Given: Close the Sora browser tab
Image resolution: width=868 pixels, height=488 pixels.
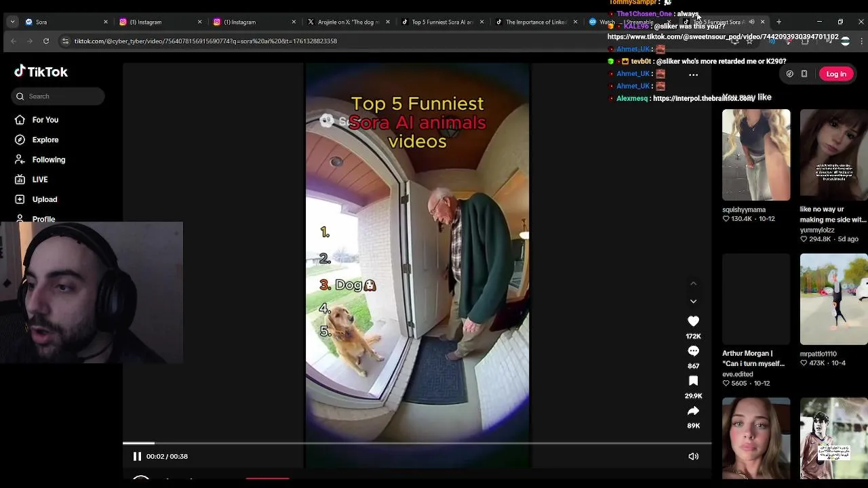Looking at the screenshot, I should 106,22.
